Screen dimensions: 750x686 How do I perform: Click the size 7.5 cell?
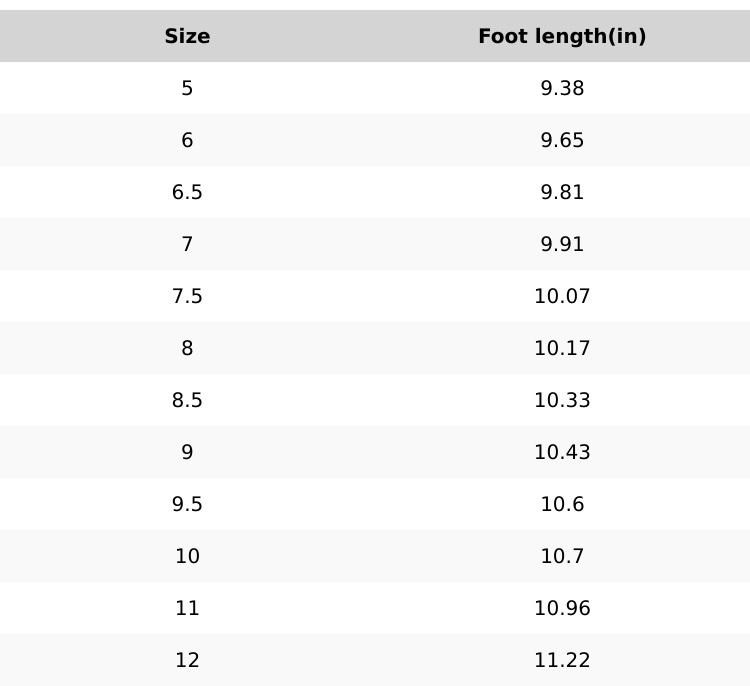[x=187, y=297]
